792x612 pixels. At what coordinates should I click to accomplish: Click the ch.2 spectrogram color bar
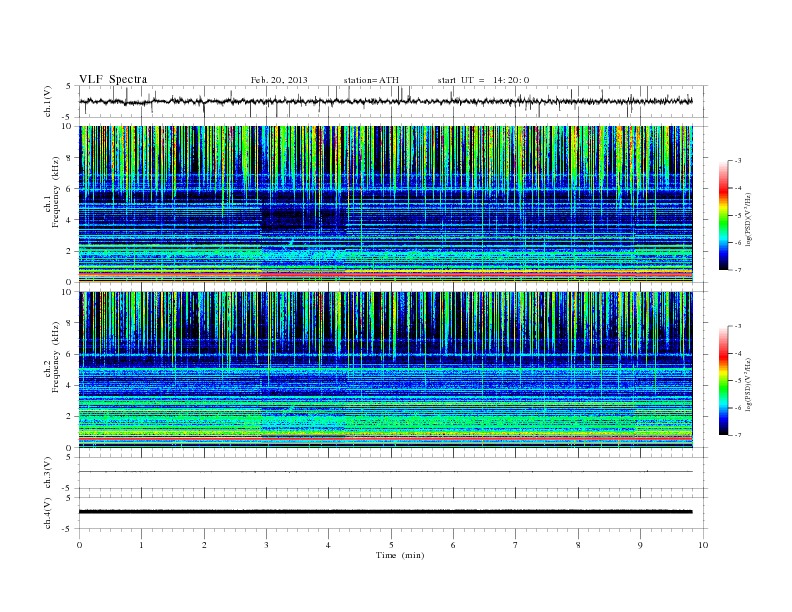pyautogui.click(x=723, y=380)
